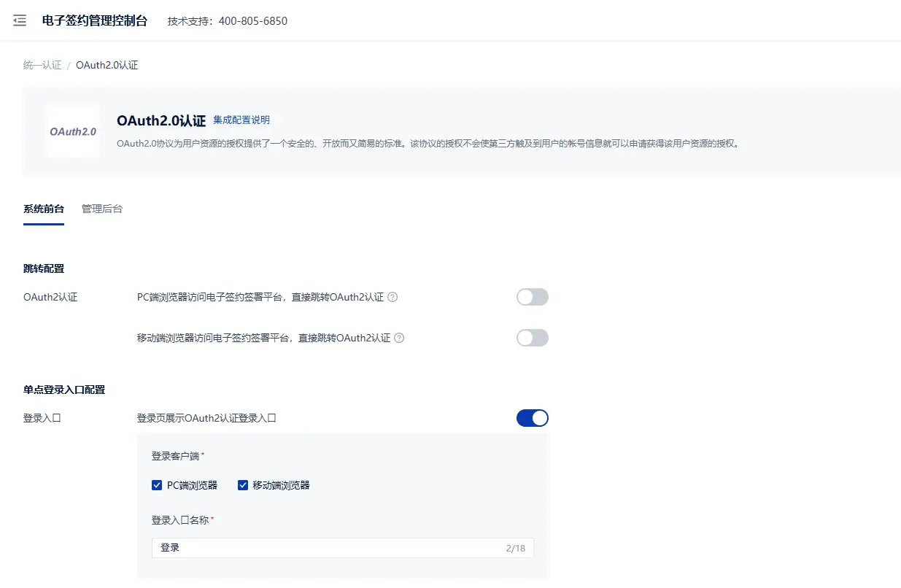
Task: Click the 电子签约管理控制台 title
Action: pos(95,20)
